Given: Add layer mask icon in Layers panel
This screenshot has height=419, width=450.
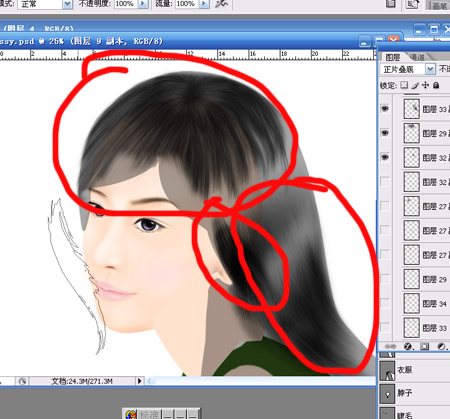Looking at the screenshot, I should pos(424,346).
